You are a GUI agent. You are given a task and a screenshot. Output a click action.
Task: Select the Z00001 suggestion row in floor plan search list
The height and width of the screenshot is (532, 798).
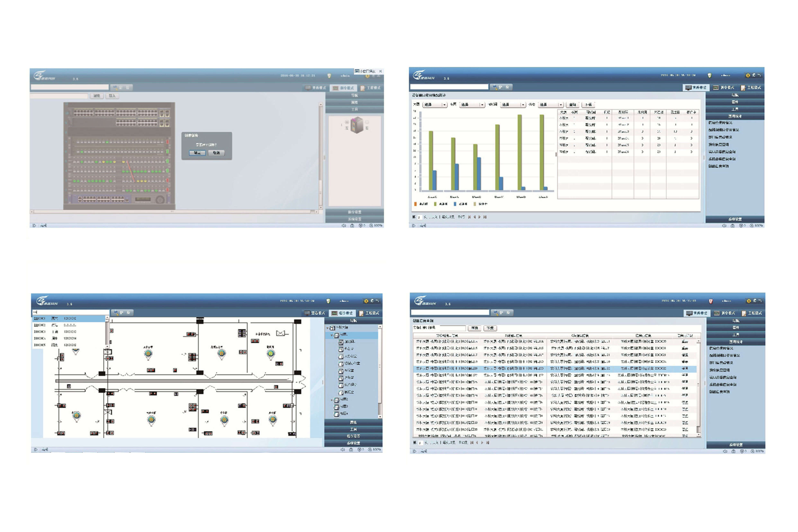[x=69, y=319]
